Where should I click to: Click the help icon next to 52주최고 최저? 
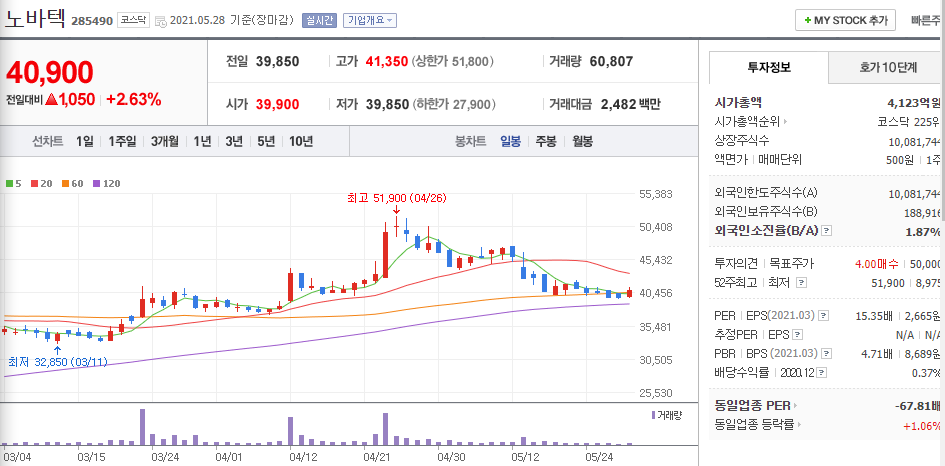pos(801,282)
